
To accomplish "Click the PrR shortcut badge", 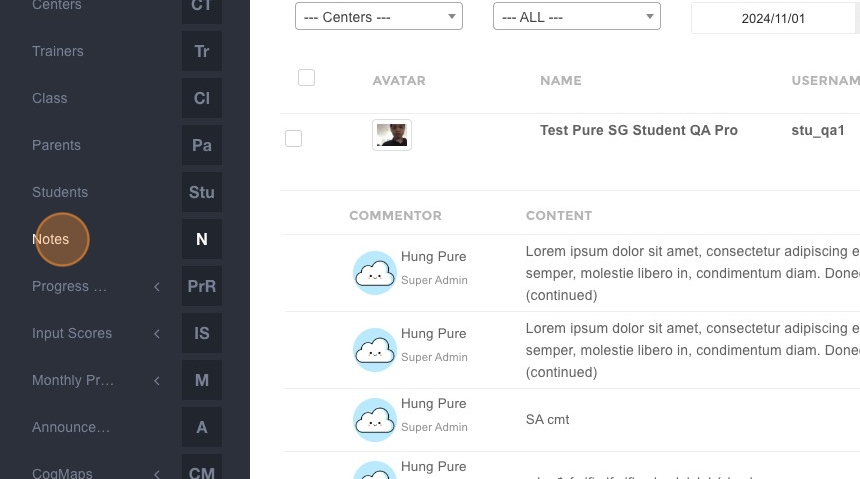I will [202, 286].
